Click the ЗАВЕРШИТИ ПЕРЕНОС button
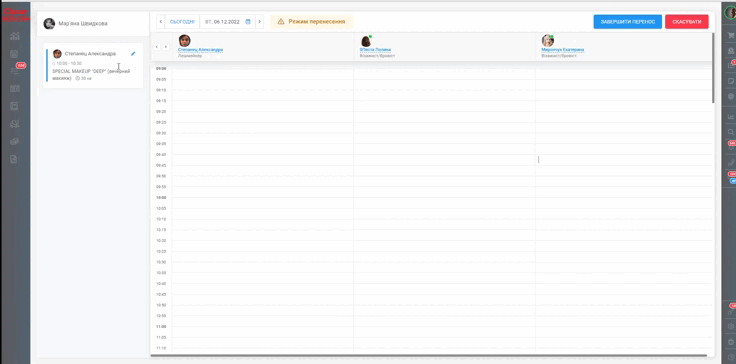The image size is (736, 364). (628, 22)
